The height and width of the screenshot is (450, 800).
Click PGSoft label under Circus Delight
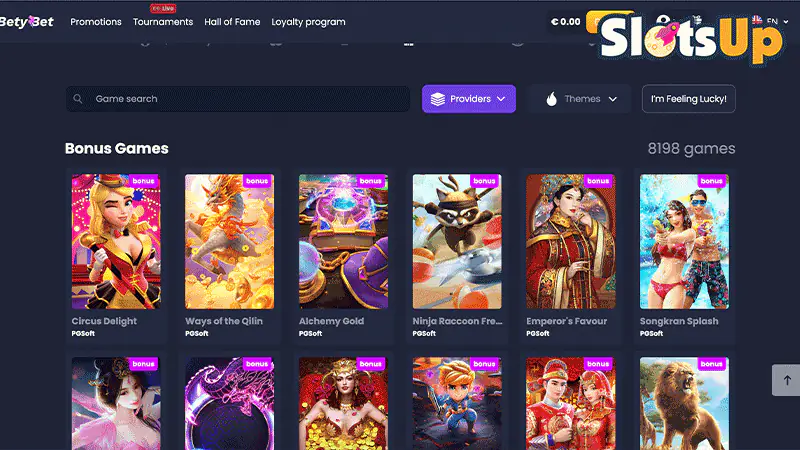(83, 334)
